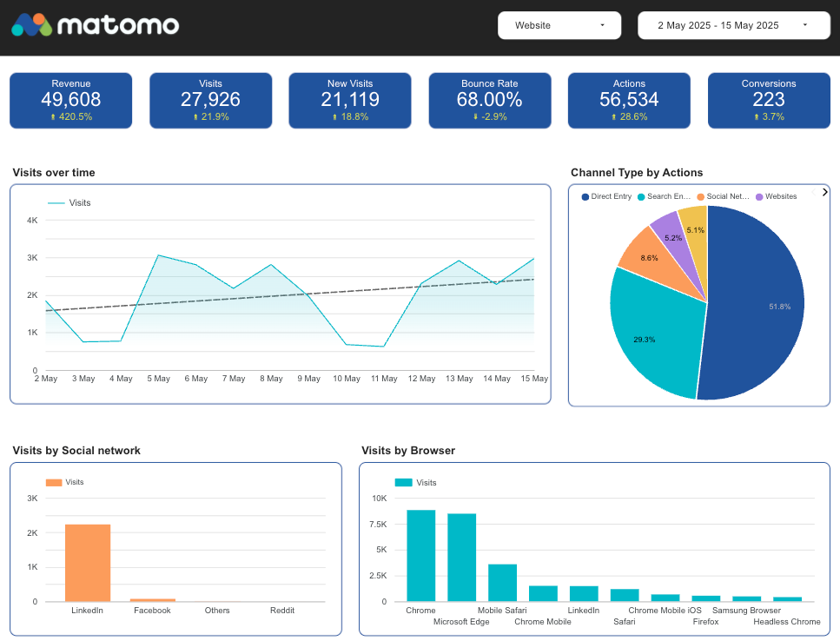
Task: Click the next chevron in Channel Type legend
Action: (x=823, y=192)
